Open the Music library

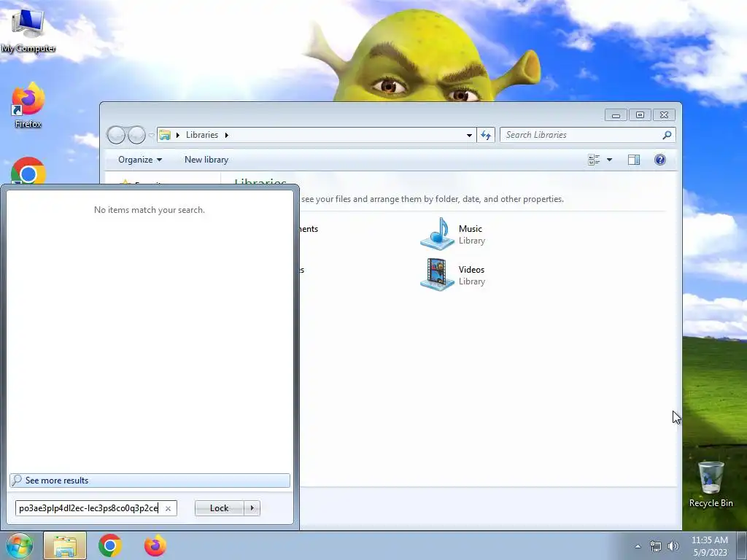(x=452, y=234)
